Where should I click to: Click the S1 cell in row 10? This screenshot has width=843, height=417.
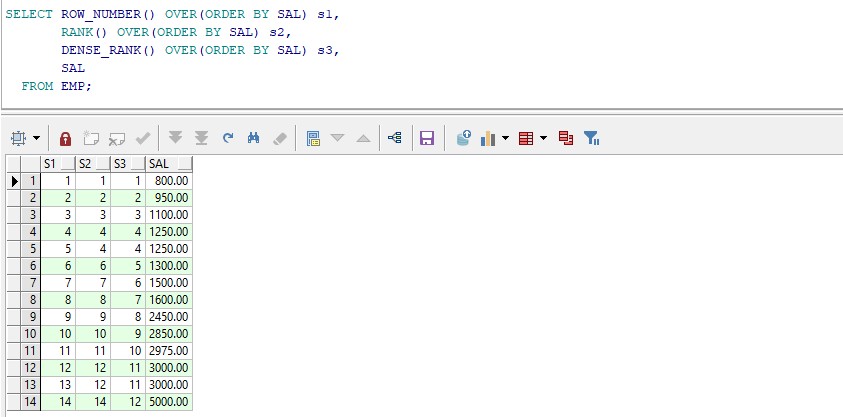(x=58, y=334)
